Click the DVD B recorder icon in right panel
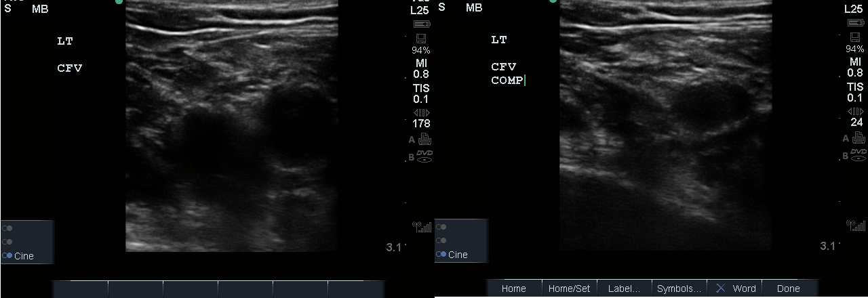 tap(859, 154)
